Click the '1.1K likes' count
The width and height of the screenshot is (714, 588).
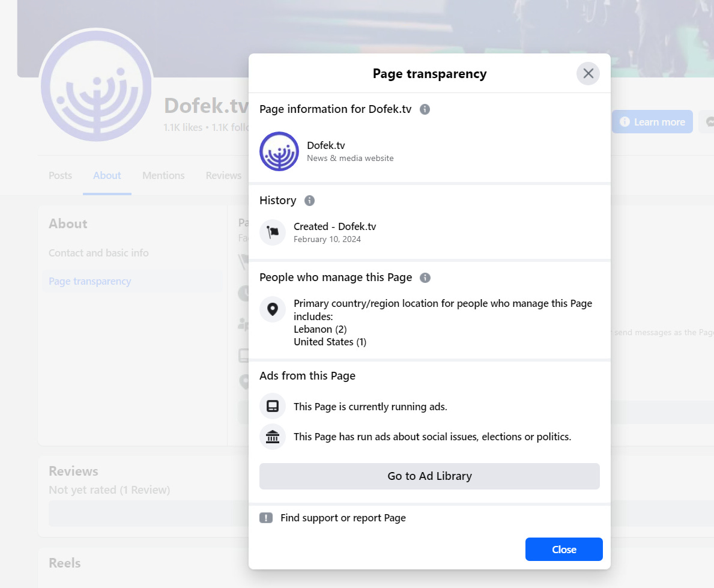pos(183,127)
